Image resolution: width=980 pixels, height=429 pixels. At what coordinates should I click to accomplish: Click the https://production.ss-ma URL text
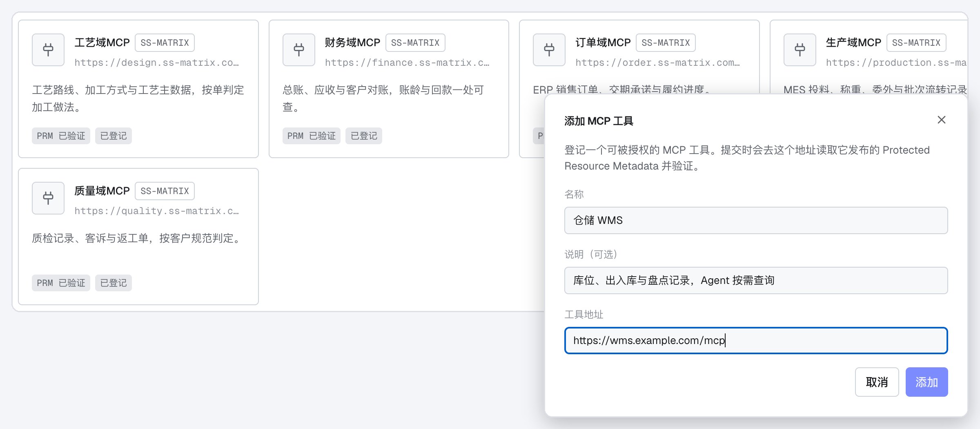point(896,63)
